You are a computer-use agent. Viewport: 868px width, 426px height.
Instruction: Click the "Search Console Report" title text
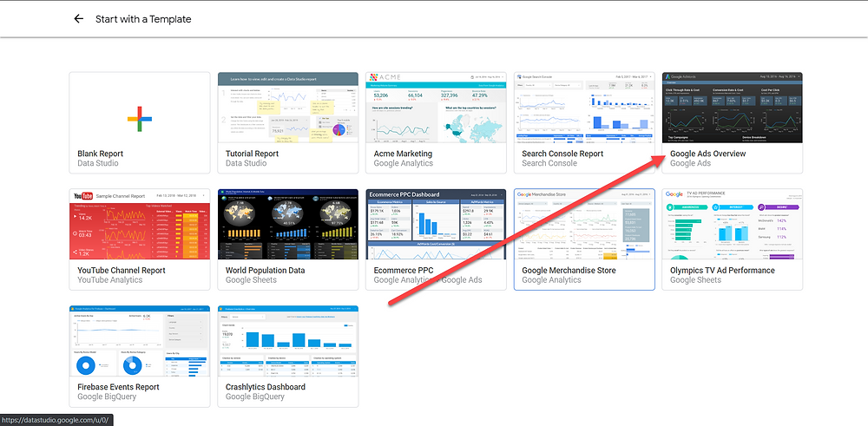click(x=562, y=154)
